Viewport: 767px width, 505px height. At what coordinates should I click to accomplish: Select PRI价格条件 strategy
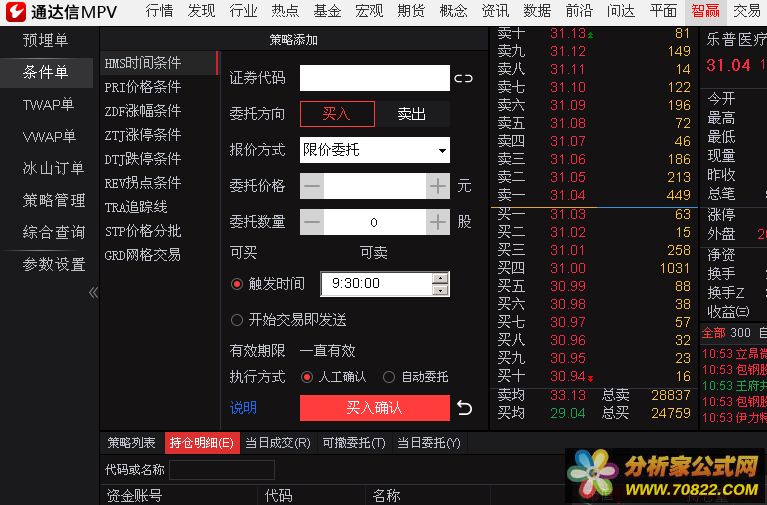click(143, 87)
